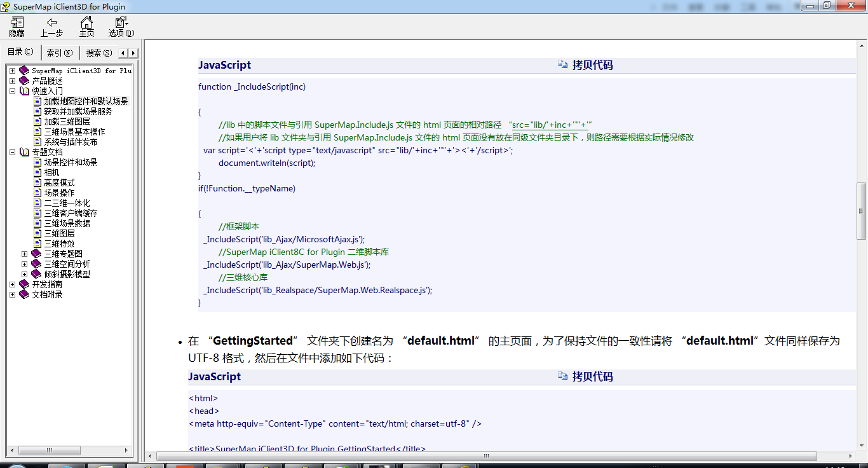
Task: Open the 三维特效 topic
Action: click(x=60, y=244)
